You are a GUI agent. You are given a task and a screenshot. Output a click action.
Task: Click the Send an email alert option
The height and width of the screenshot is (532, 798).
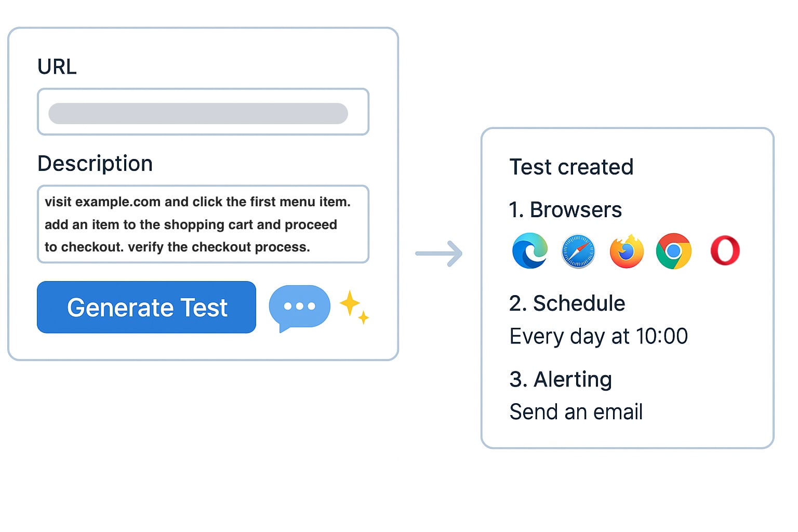[576, 412]
